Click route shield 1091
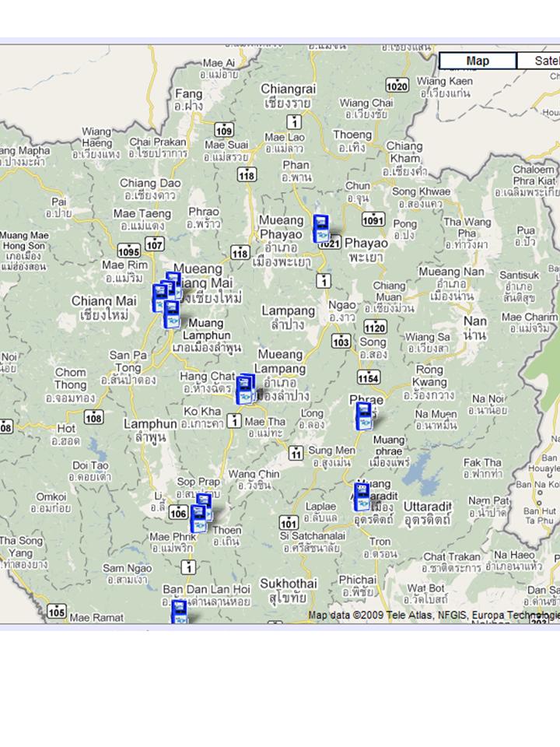 tap(373, 219)
